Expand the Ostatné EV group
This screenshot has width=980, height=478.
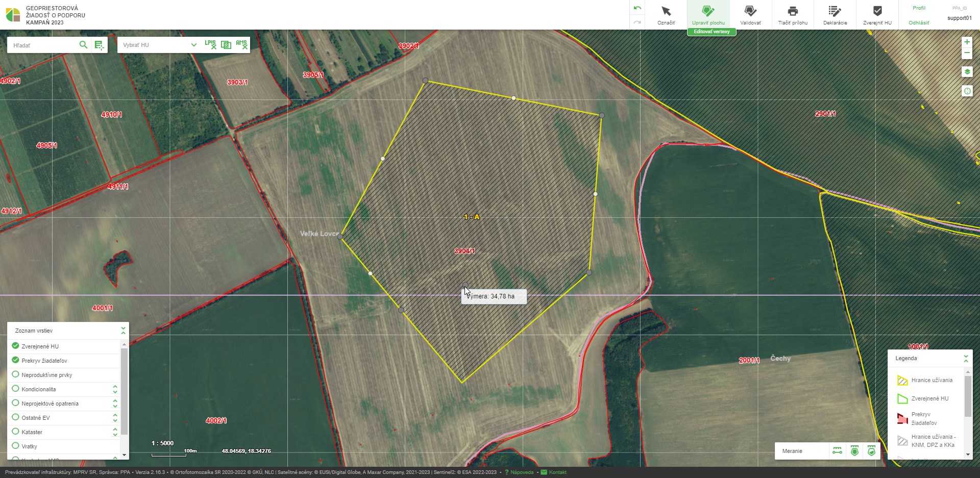(115, 418)
